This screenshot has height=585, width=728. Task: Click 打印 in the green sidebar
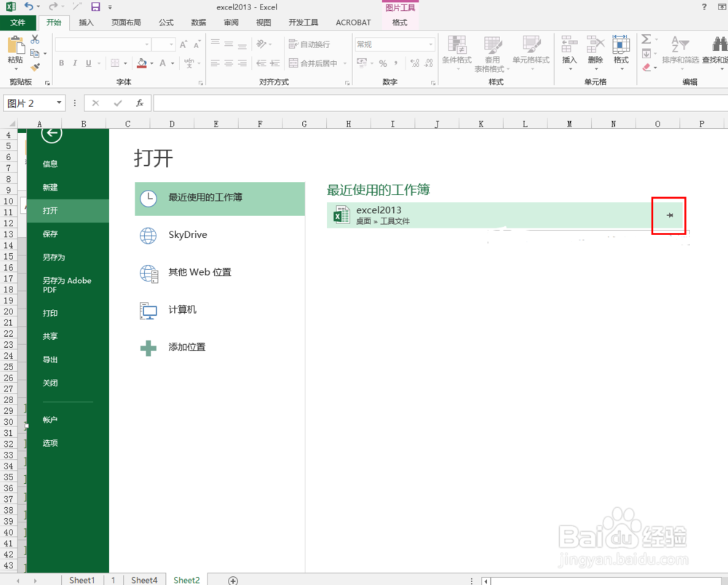(x=50, y=313)
